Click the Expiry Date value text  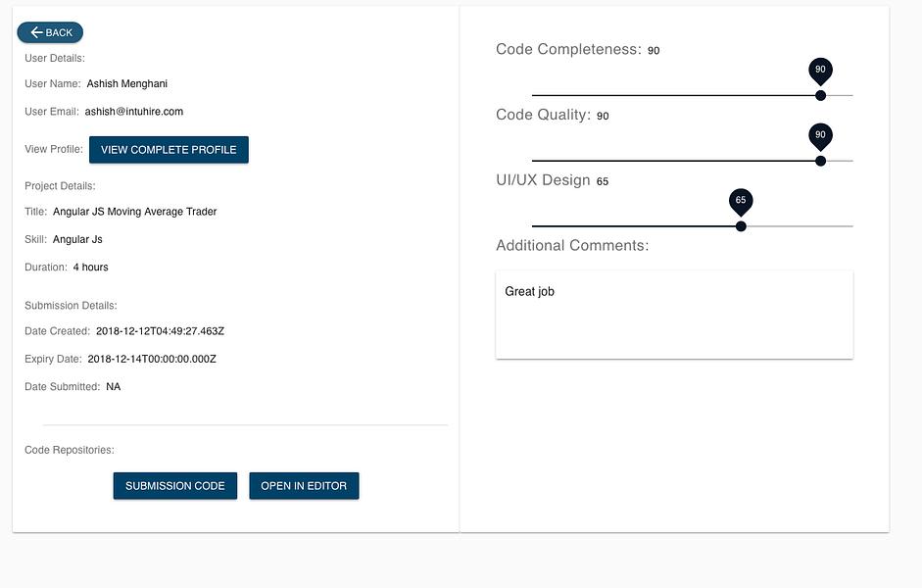[x=152, y=359]
